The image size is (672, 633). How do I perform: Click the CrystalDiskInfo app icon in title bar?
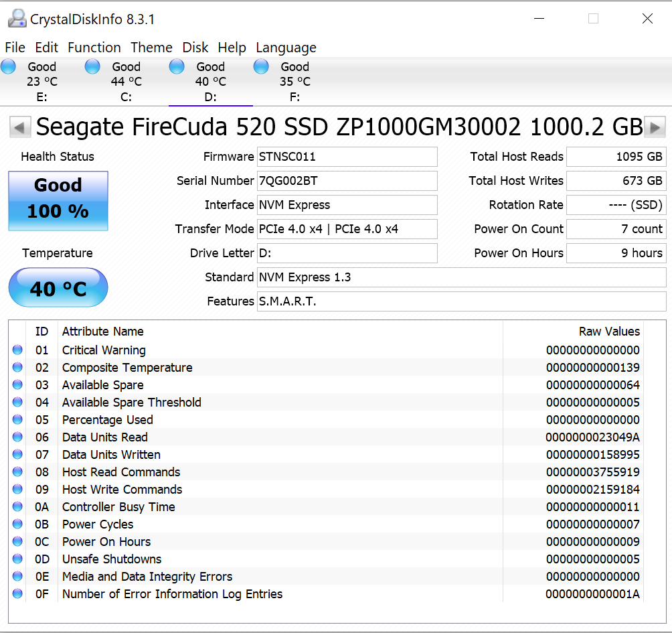[x=17, y=19]
